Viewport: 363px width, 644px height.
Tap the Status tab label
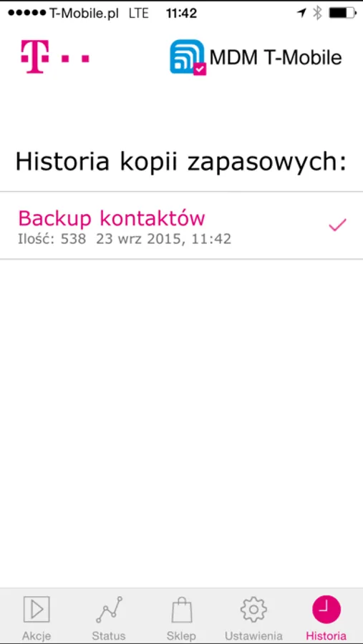[109, 636]
